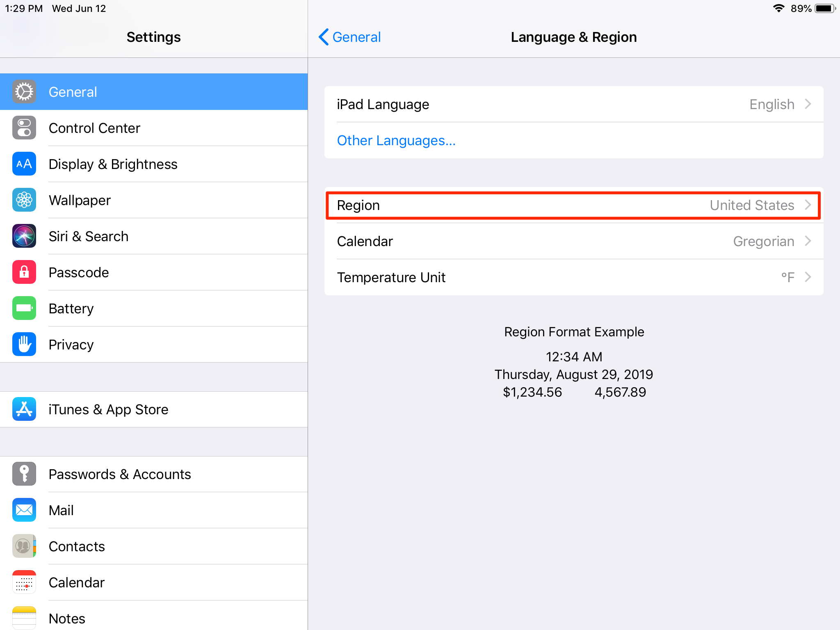Screen dimensions: 840x630
Task: Tap the Calendar app icon in sidebar
Action: tap(24, 582)
